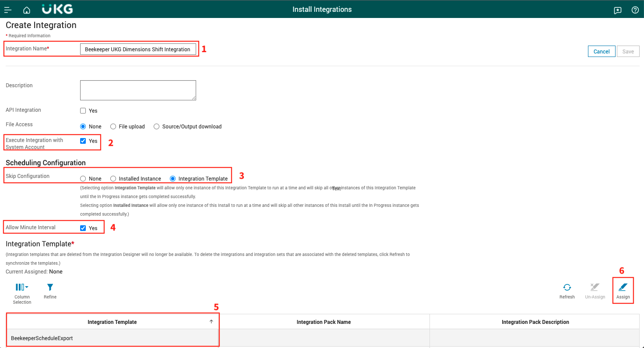Toggle the API Integration Yes checkbox
The height and width of the screenshot is (348, 644).
[x=83, y=111]
